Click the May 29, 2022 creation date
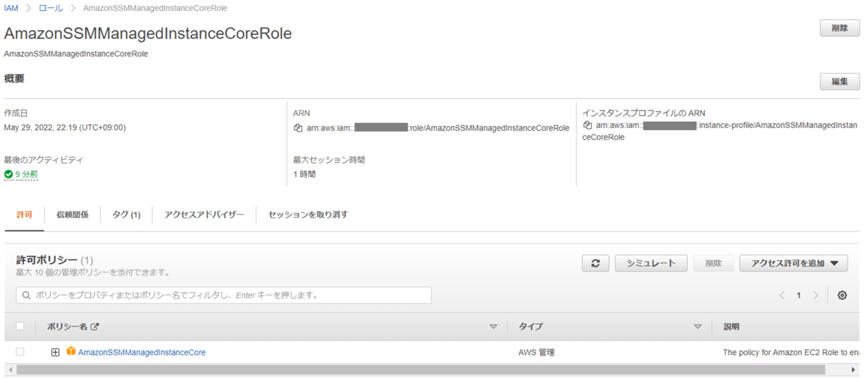 (x=64, y=127)
